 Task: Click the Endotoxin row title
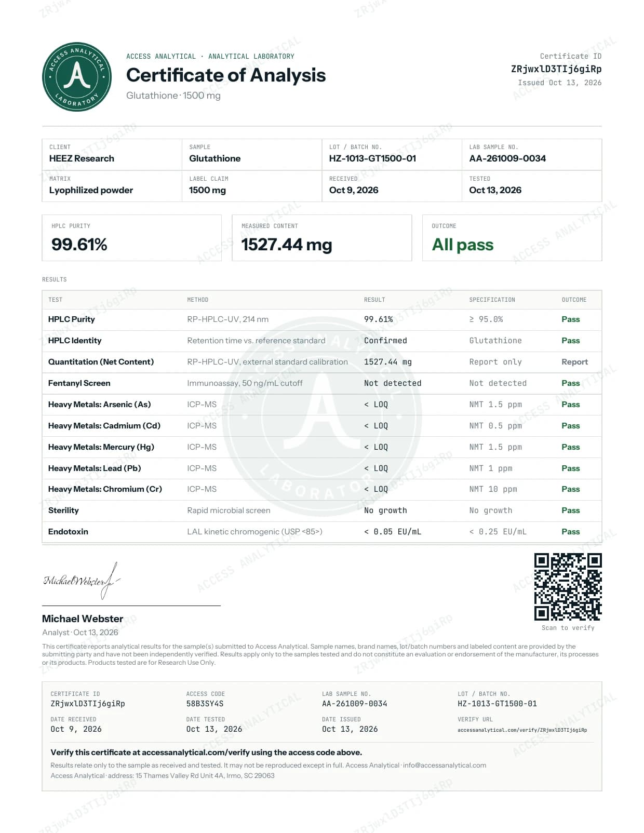pos(68,532)
